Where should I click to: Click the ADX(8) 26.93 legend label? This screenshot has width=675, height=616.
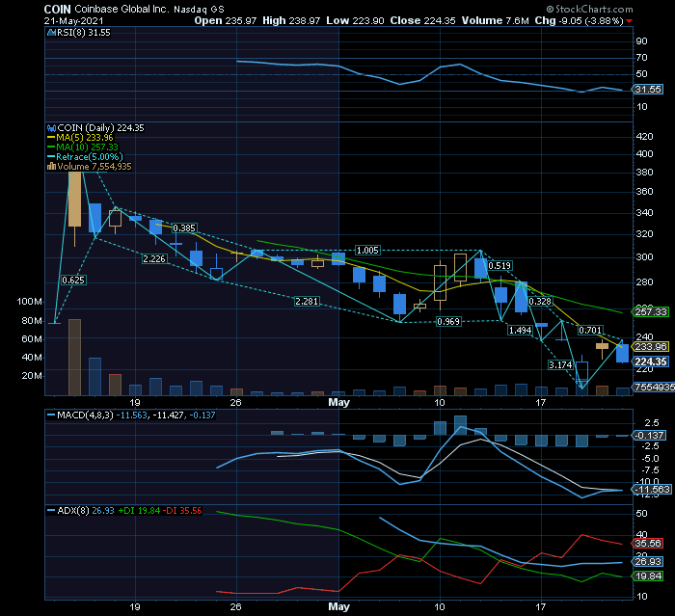pos(86,511)
